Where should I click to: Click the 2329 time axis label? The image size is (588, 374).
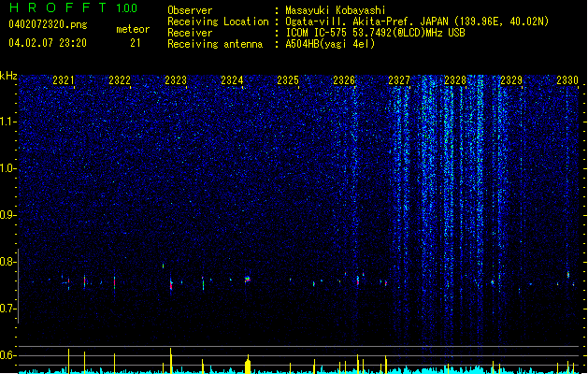[x=511, y=79]
